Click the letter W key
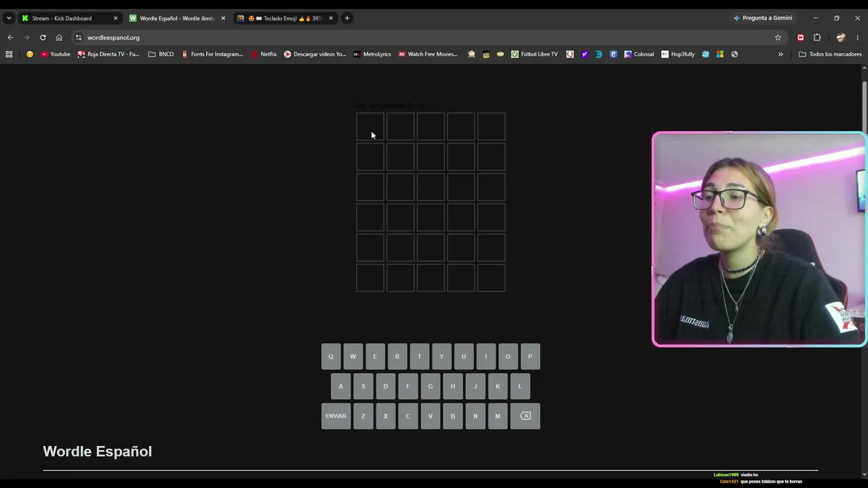The image size is (868, 488). click(353, 357)
